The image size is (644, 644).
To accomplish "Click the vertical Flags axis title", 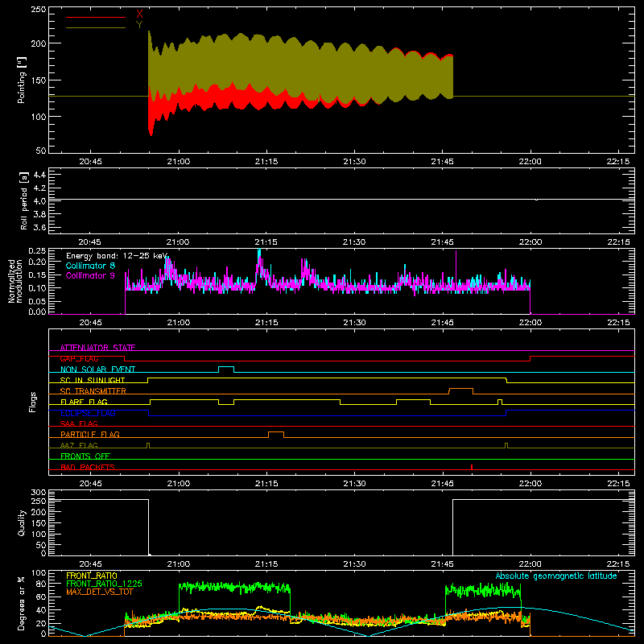I will [32, 402].
